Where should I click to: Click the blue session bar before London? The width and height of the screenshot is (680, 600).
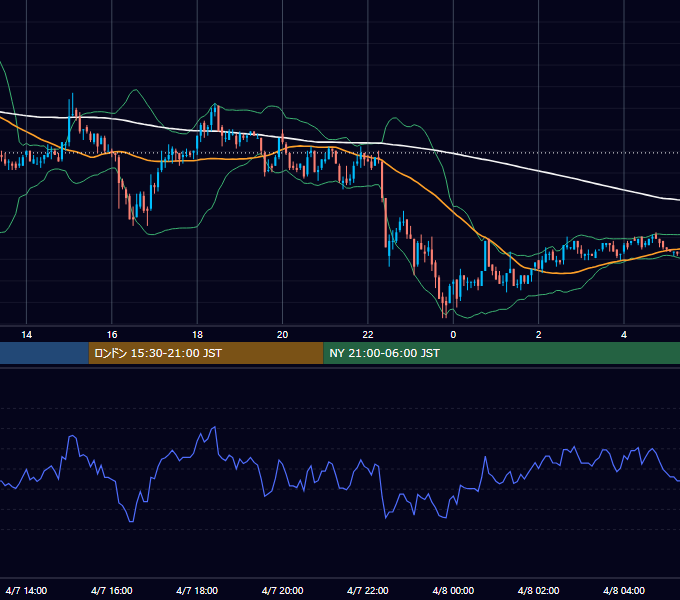tap(44, 353)
